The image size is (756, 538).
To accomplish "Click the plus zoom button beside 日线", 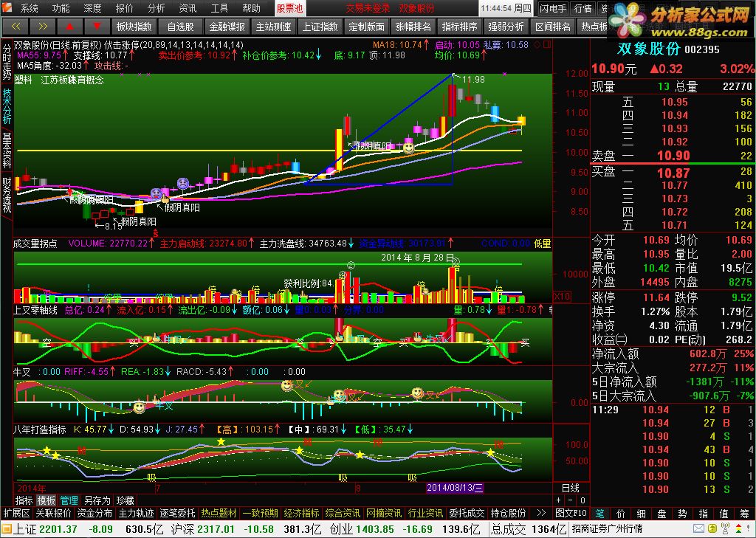I will point(559,501).
